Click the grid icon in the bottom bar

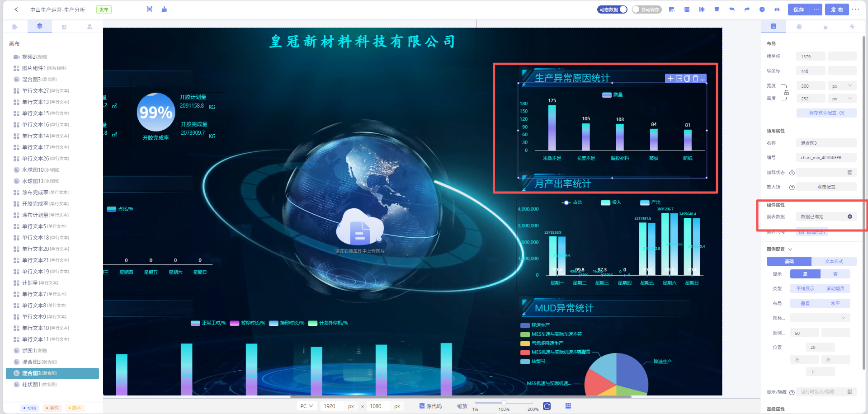click(x=568, y=406)
